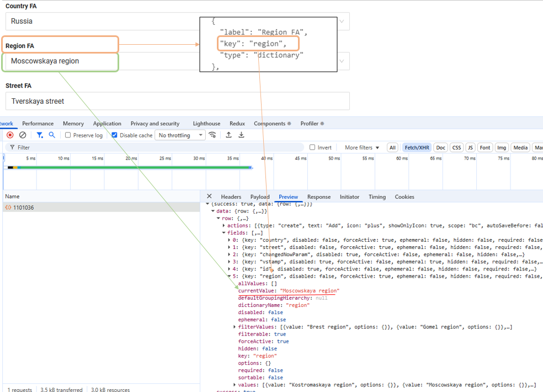
Task: Open the More filters dropdown
Action: [x=362, y=147]
